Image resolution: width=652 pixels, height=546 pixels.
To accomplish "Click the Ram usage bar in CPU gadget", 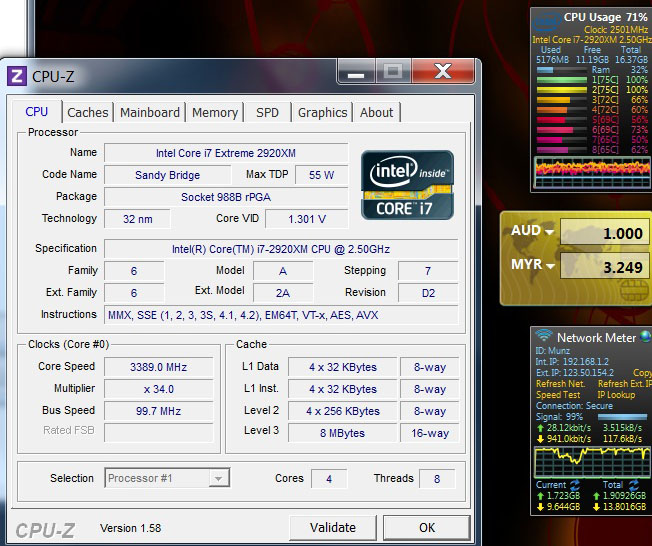I will coord(562,70).
